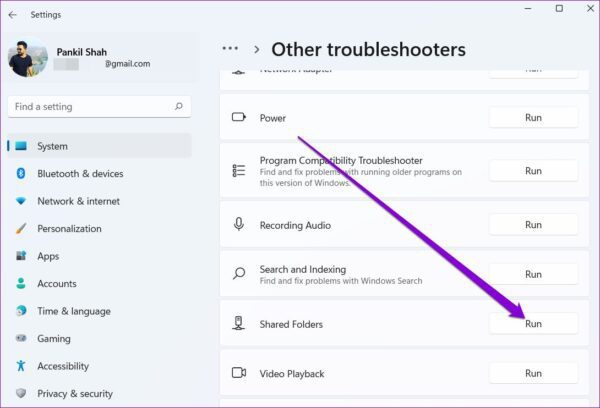Click the search magnifier in Find a setting
600x408 pixels.
pyautogui.click(x=178, y=106)
